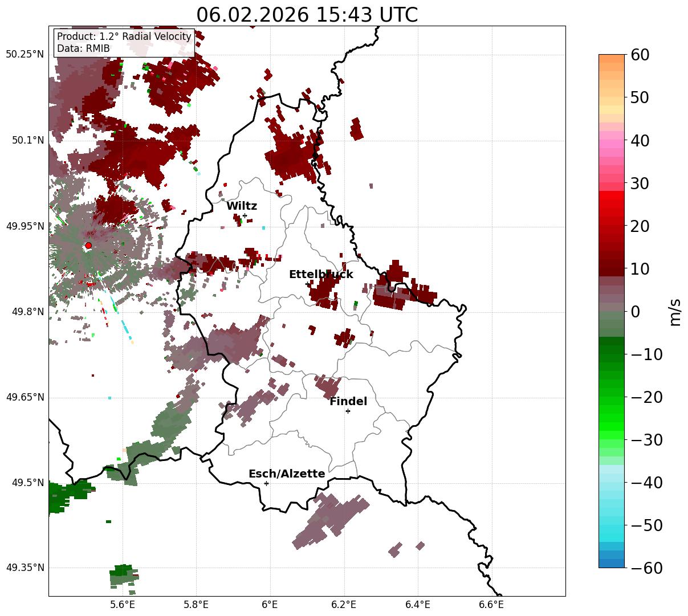688x616 pixels.
Task: Click the Product: 1.2° Radial Velocity text
Action: 124,36
